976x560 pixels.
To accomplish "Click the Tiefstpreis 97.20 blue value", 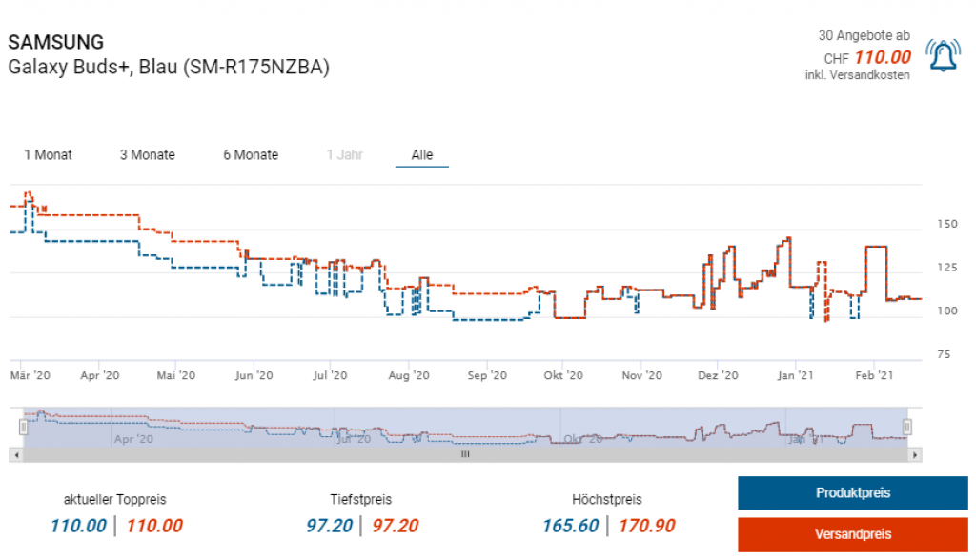I will point(330,526).
